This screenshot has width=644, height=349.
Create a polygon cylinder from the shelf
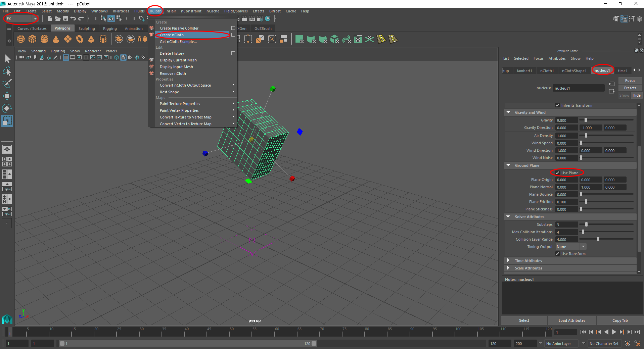(44, 39)
